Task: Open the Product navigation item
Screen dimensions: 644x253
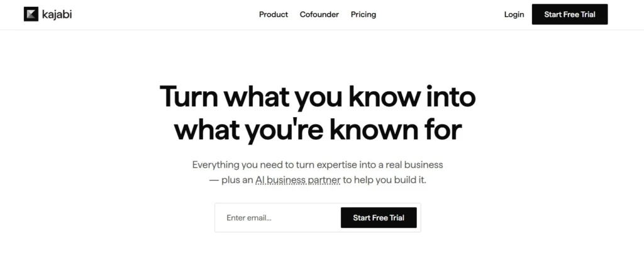Action: point(274,14)
